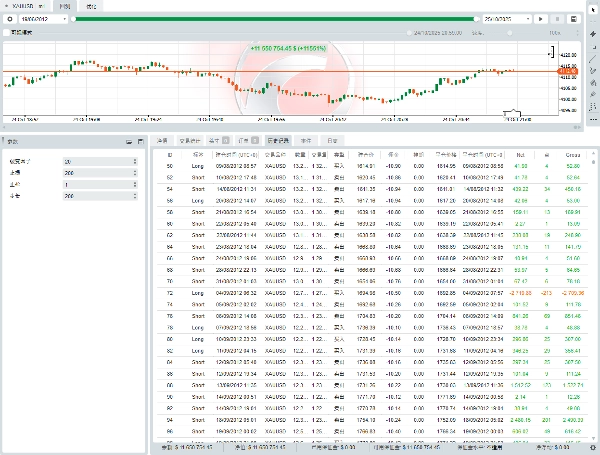Image resolution: width=600 pixels, height=455 pixels.
Task: Open backtest settings gear icon
Action: pos(8,19)
